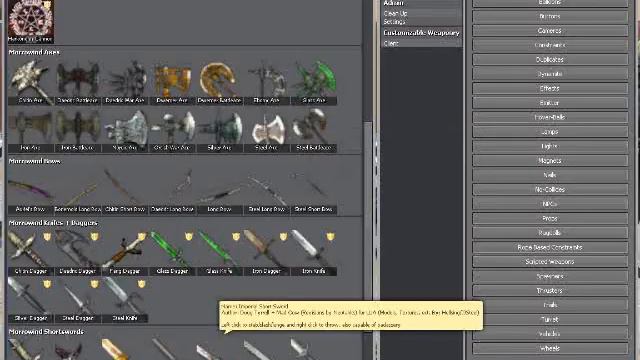Spawn the Fang Dagger weapon
Image resolution: width=640 pixels, height=360 pixels.
coord(125,253)
